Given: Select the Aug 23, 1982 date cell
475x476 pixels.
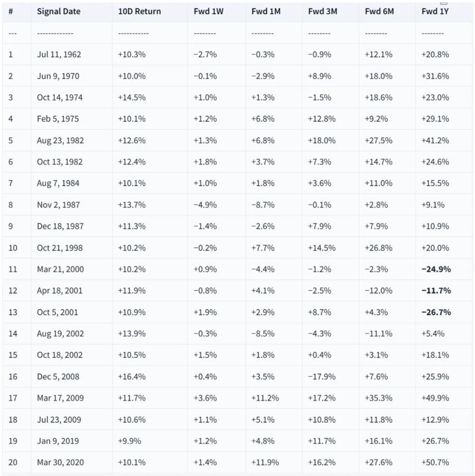Looking at the screenshot, I should click(x=60, y=140).
